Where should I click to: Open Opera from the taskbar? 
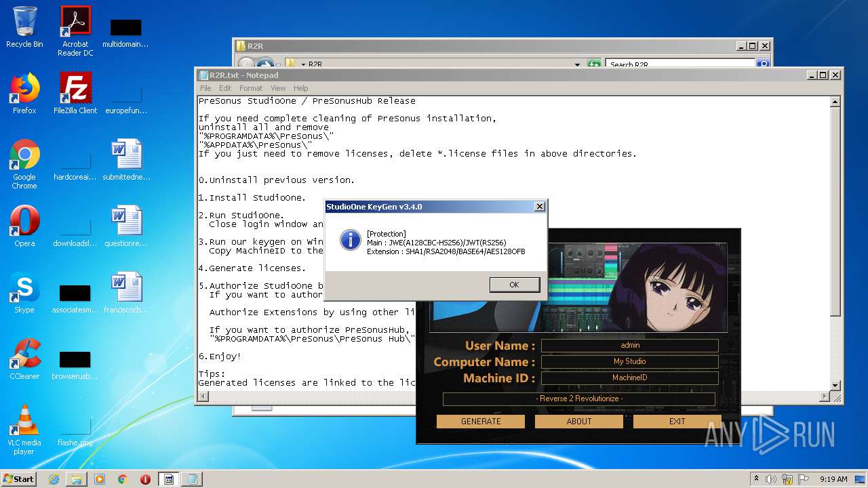click(x=145, y=479)
